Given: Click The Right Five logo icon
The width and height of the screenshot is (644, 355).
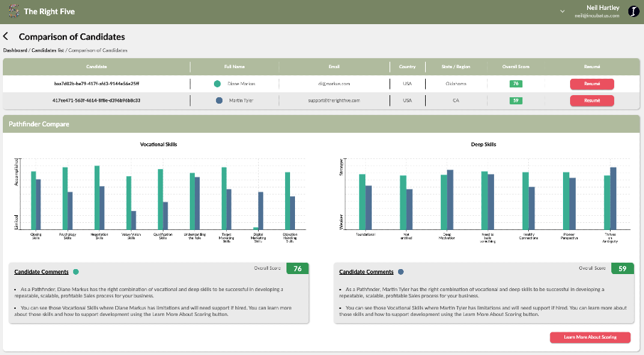Looking at the screenshot, I should click(x=14, y=11).
